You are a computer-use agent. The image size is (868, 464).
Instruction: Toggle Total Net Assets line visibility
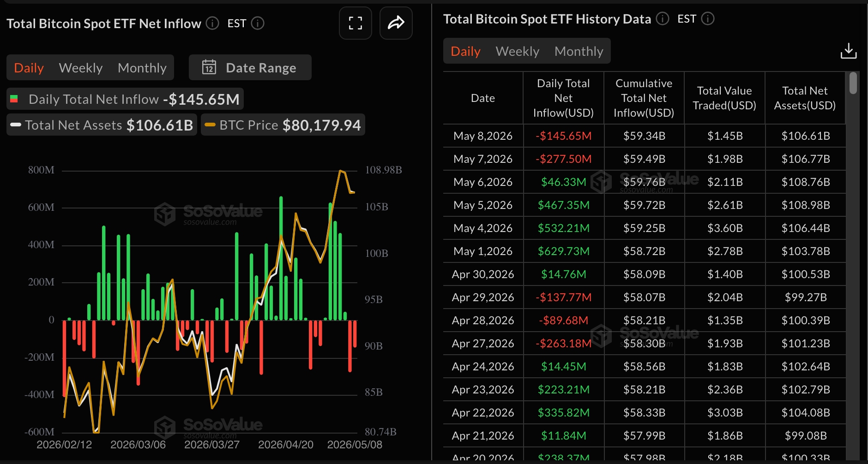pos(102,125)
